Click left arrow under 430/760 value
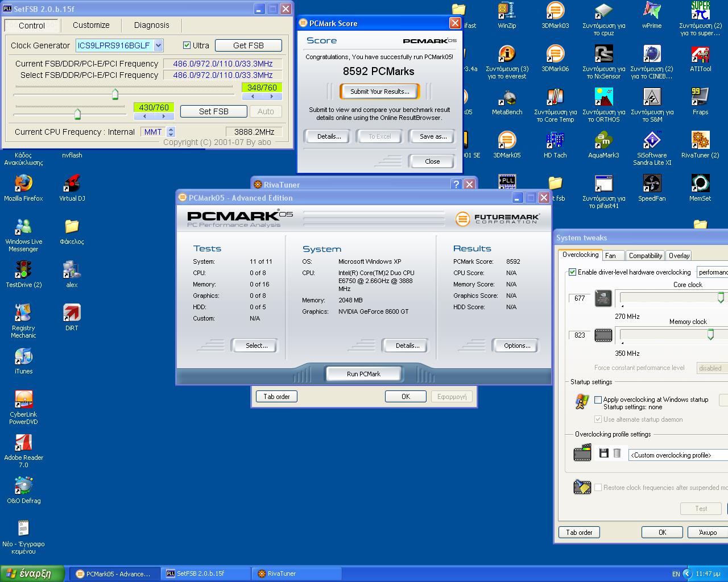Screen dimensions: 728x582 144,116
